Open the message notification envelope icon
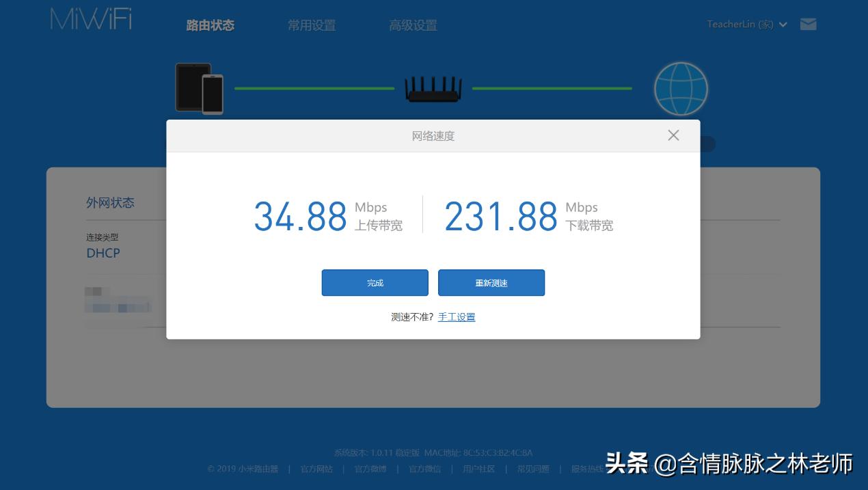This screenshot has width=868, height=490. (809, 24)
